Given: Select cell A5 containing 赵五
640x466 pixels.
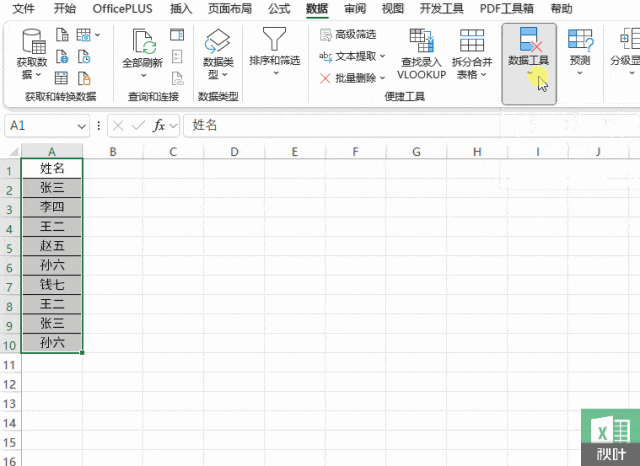Looking at the screenshot, I should pyautogui.click(x=52, y=245).
